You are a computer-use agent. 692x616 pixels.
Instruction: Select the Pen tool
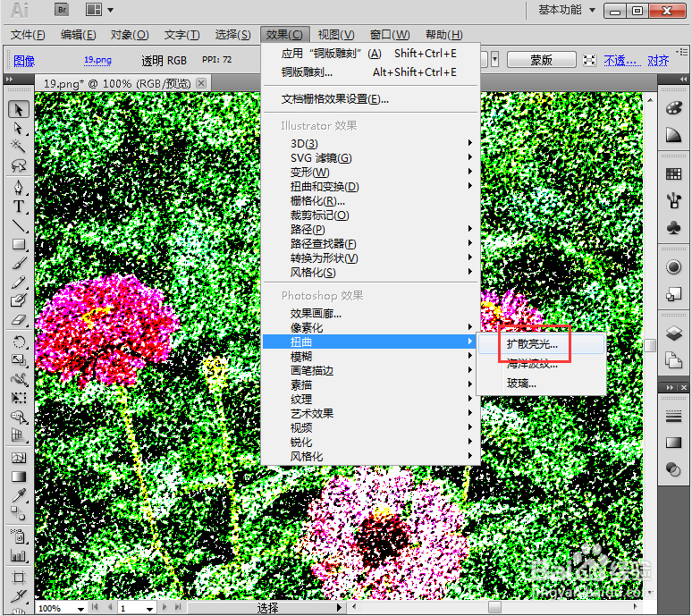[x=19, y=187]
